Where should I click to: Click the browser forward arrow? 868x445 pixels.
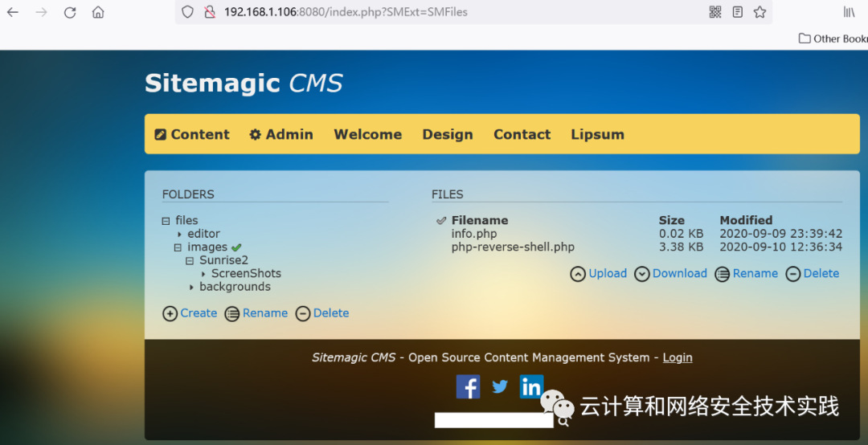coord(42,12)
